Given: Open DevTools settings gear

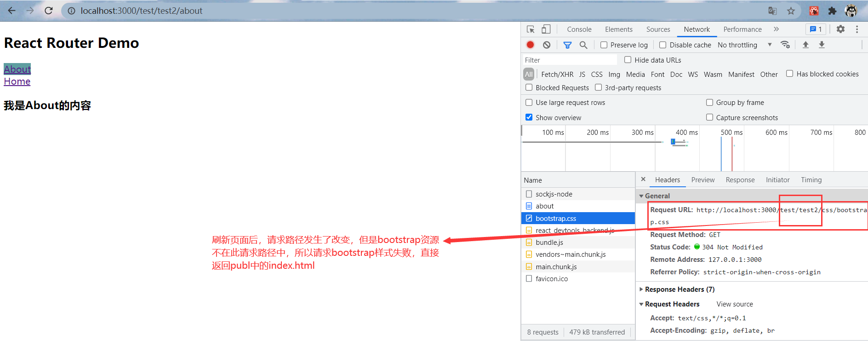Looking at the screenshot, I should point(840,29).
